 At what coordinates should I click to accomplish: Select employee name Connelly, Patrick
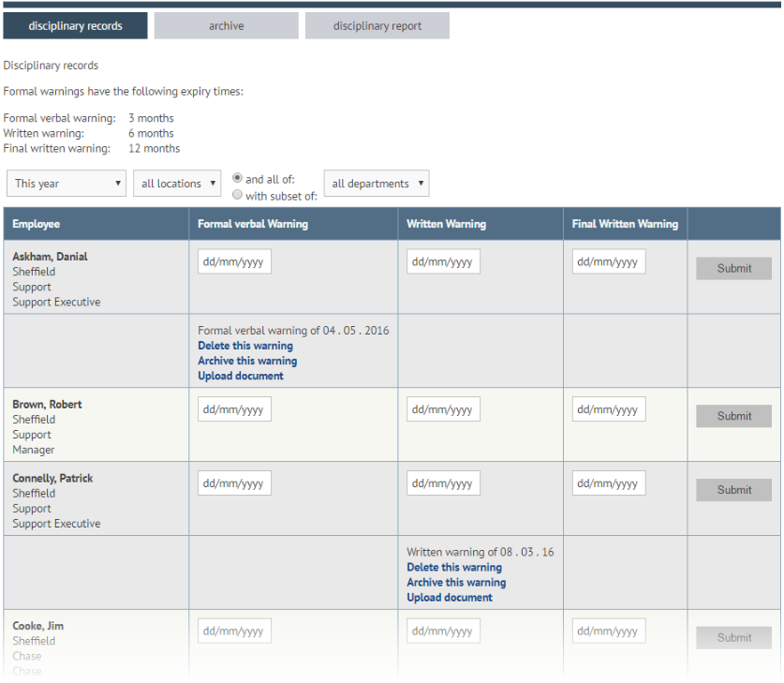(52, 478)
